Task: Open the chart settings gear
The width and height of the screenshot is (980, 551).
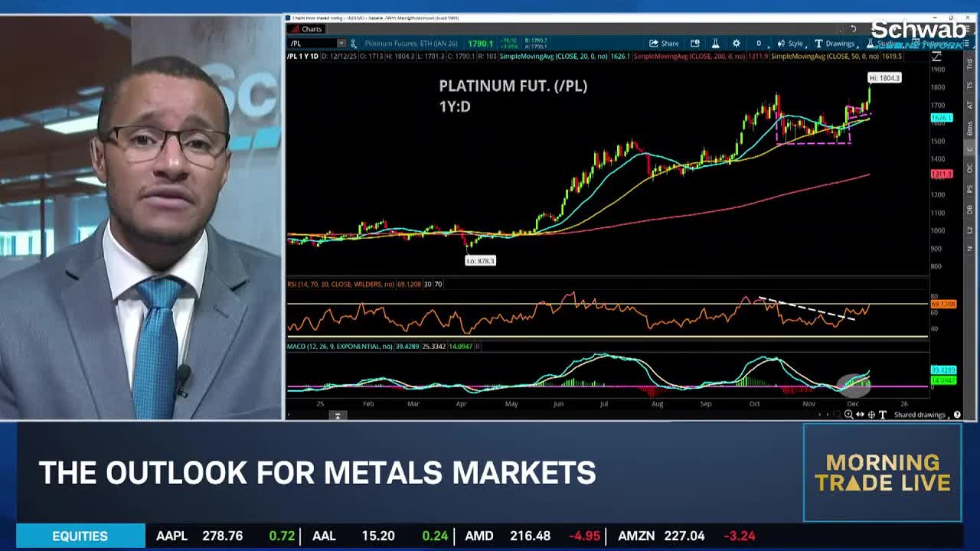Action: 737,44
